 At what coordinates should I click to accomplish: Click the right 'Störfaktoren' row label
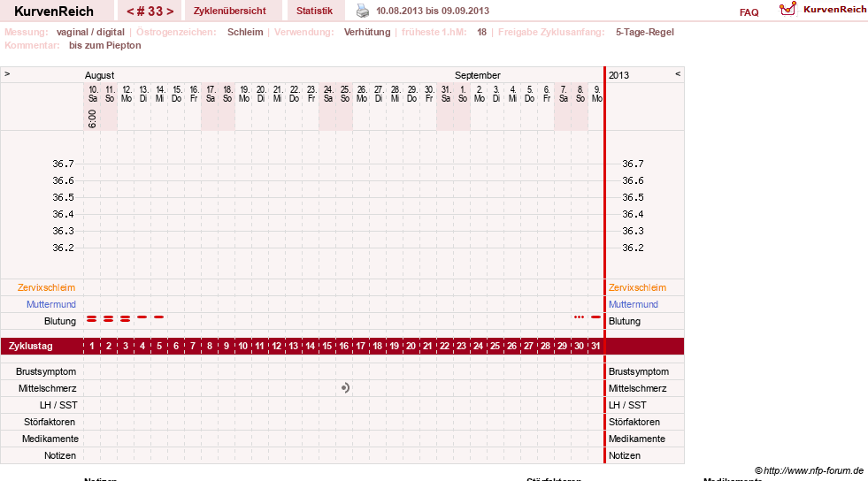click(x=634, y=422)
